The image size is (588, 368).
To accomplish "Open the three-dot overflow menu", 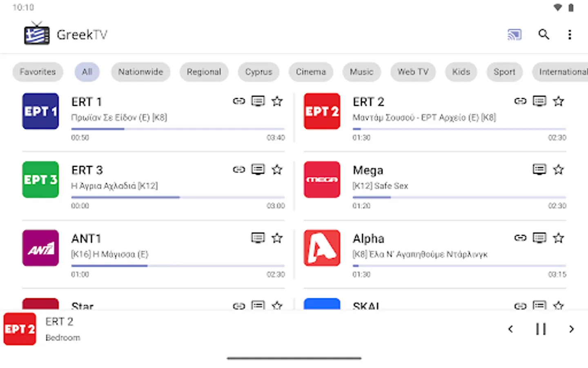I will coord(570,35).
